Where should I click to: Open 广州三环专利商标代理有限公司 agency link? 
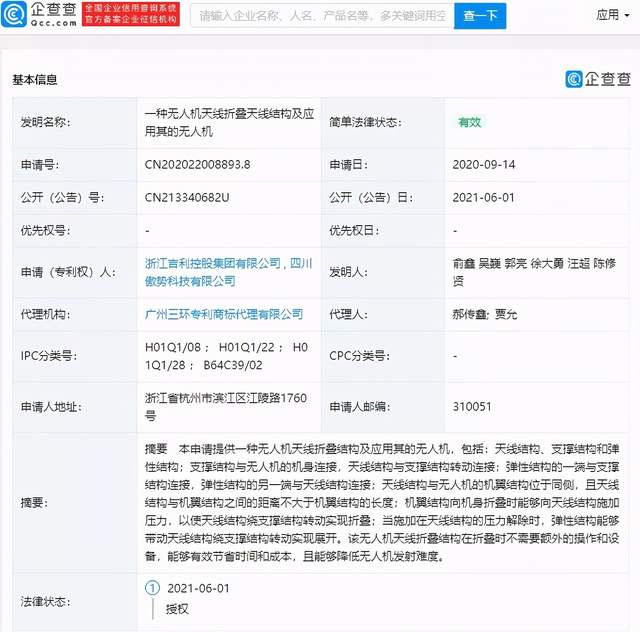pyautogui.click(x=224, y=314)
